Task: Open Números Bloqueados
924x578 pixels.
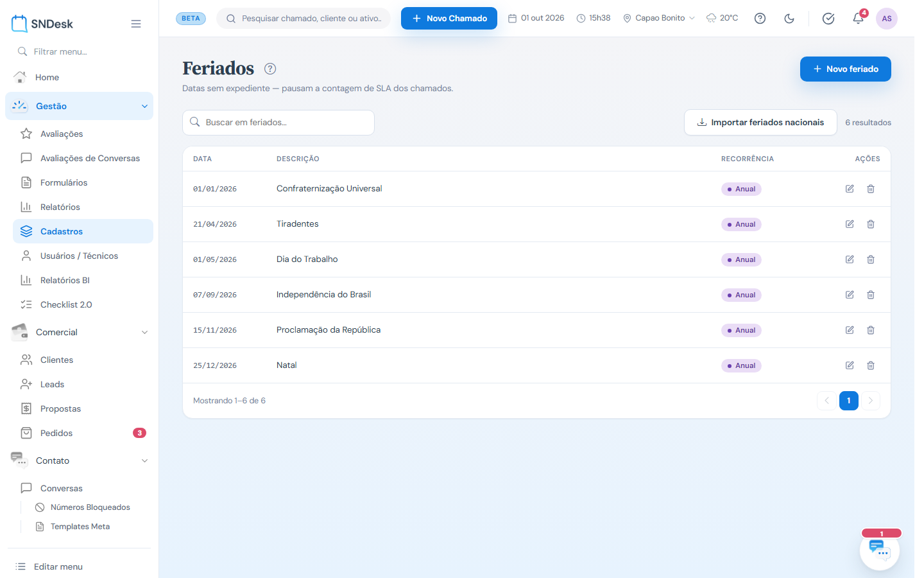Action: click(x=90, y=507)
